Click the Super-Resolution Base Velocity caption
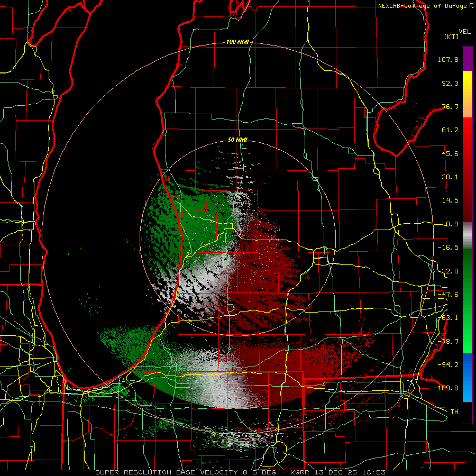Screen dimensions: 476x476 click(x=241, y=472)
